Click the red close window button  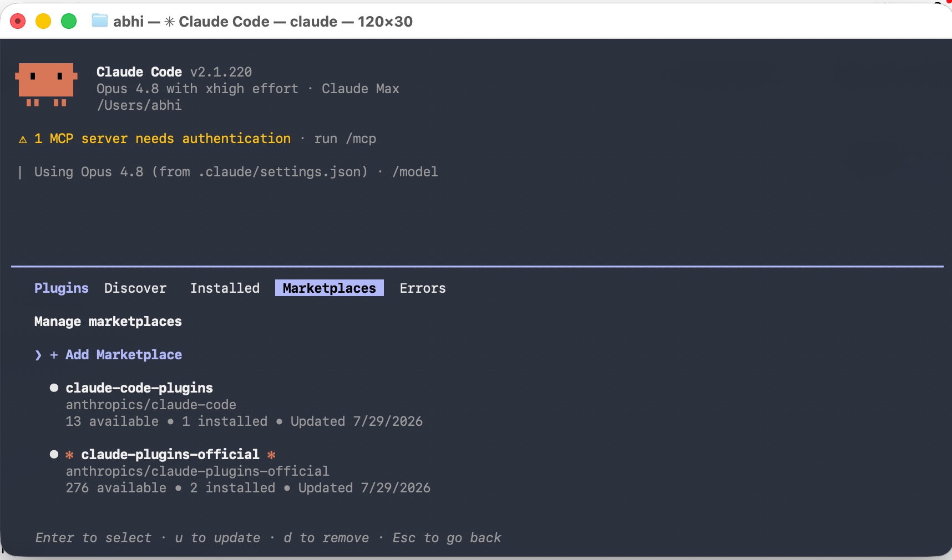coord(18,21)
